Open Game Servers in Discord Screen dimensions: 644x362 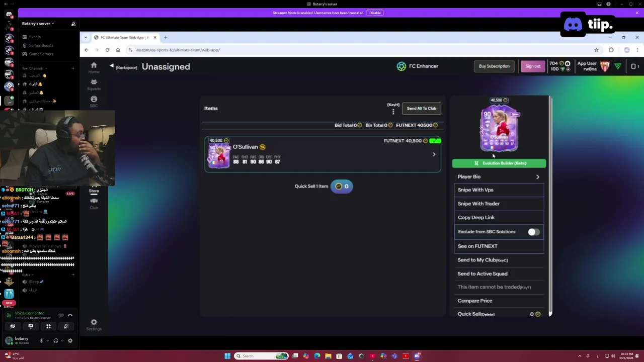pyautogui.click(x=41, y=54)
